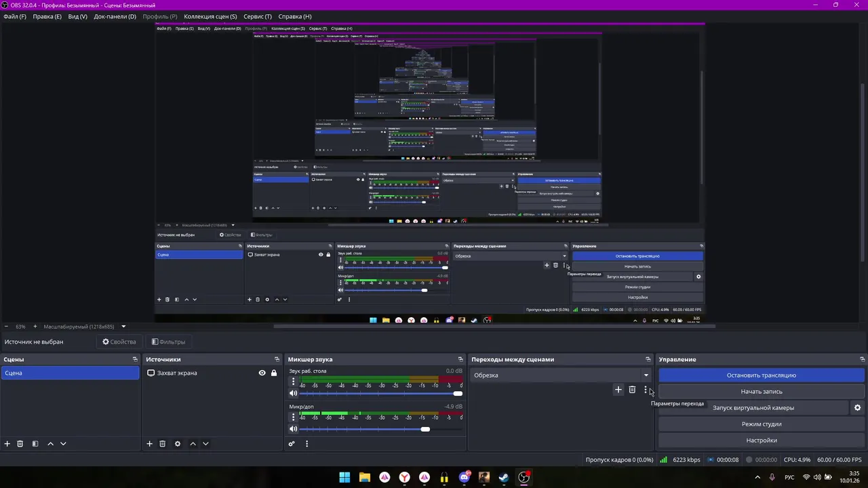
Task: Move scene up in the Сцены panel
Action: [x=50, y=444]
